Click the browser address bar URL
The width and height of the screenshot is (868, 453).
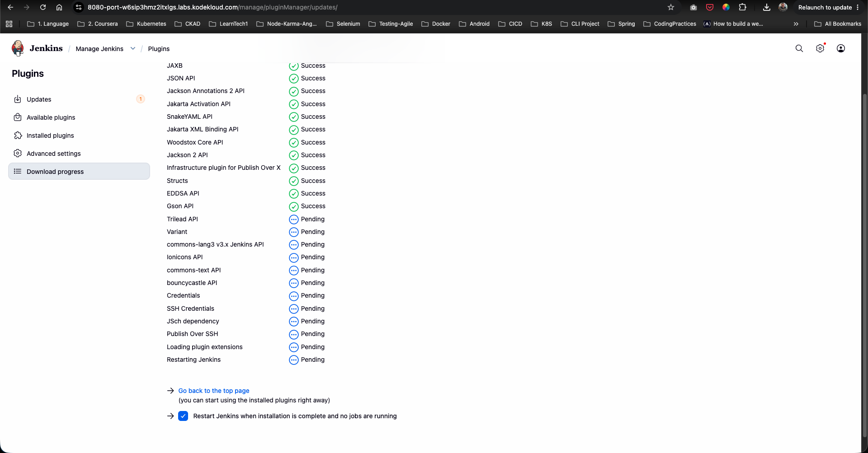(212, 7)
